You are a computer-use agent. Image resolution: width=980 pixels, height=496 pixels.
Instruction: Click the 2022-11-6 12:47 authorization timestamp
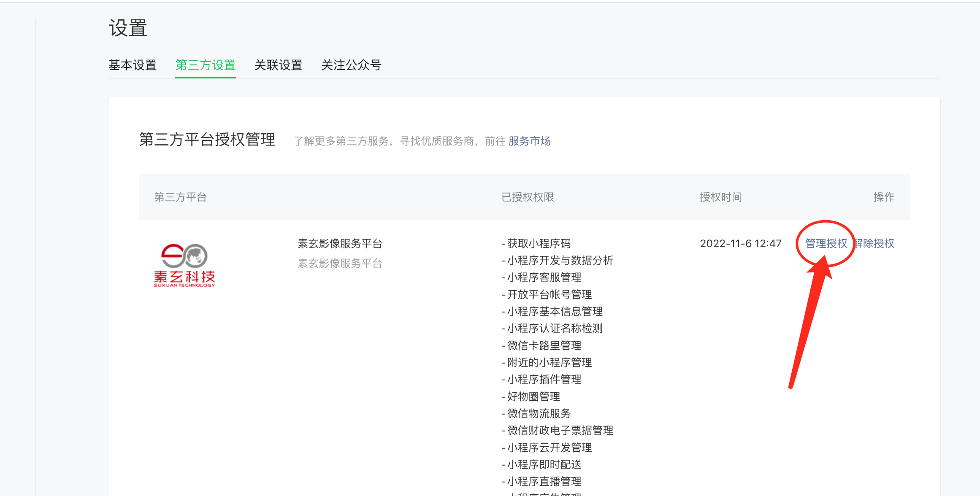740,243
